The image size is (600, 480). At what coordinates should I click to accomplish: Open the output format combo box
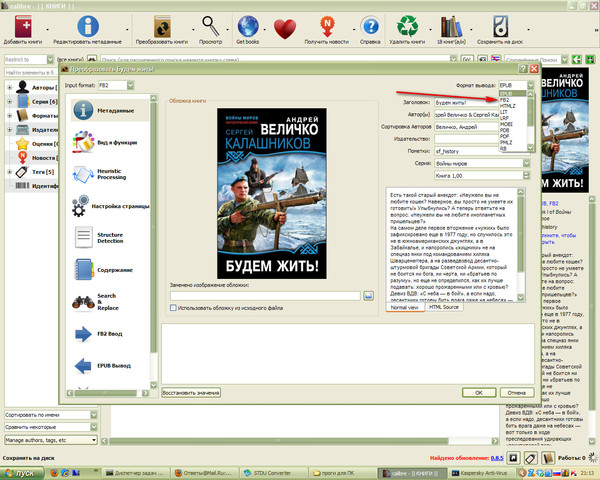click(516, 85)
